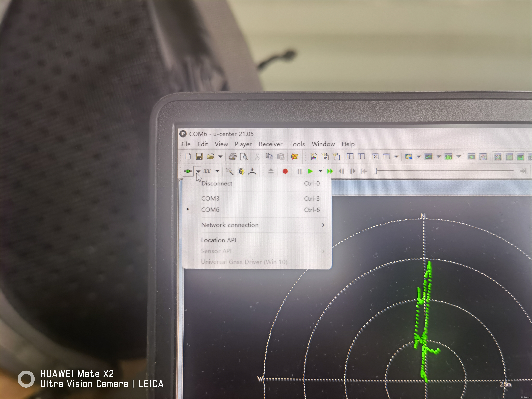Open the Edit menu

[x=202, y=144]
